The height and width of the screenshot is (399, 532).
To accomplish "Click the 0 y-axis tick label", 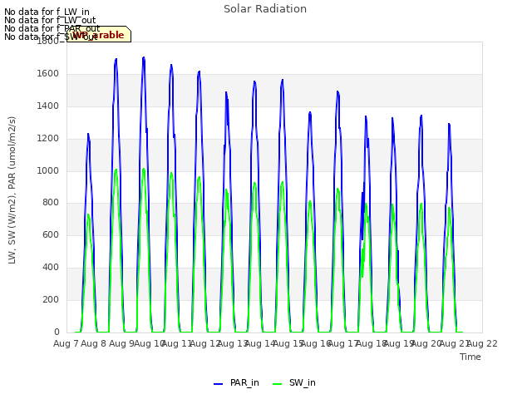I will 57,332.
